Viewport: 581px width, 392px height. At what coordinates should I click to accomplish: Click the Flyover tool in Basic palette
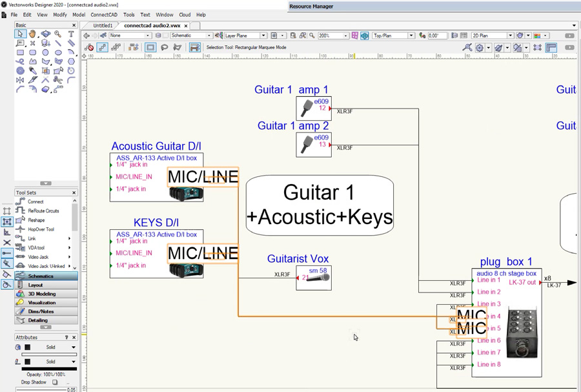45,34
